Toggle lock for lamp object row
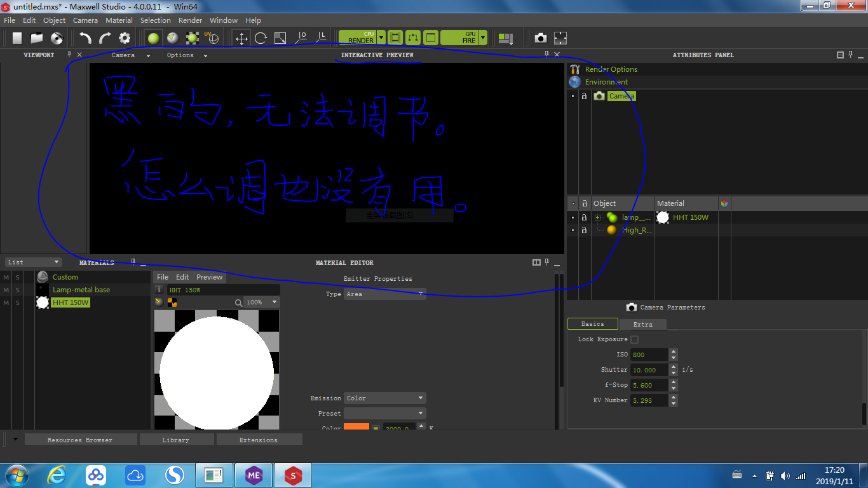Image resolution: width=868 pixels, height=488 pixels. (x=584, y=217)
